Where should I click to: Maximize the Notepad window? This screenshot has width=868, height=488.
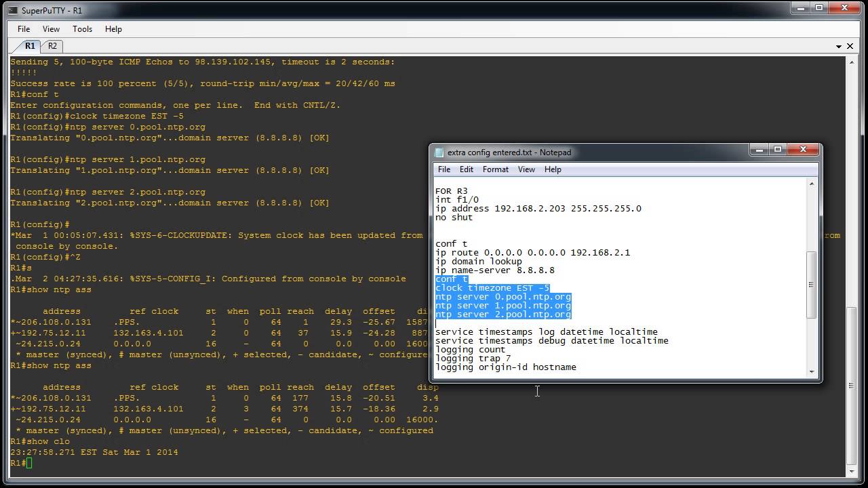778,150
